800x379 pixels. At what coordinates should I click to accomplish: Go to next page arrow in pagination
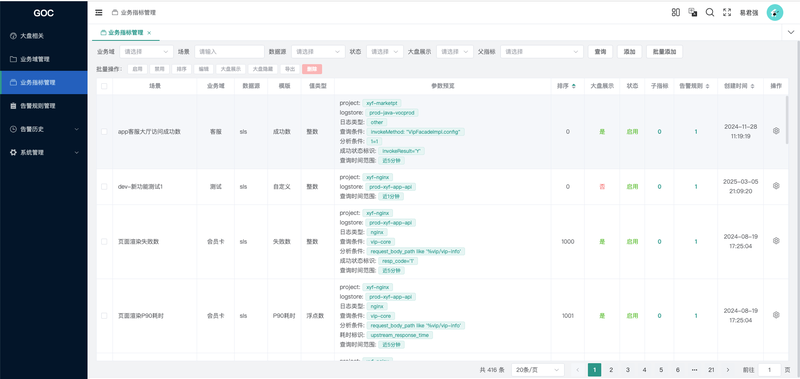coord(728,370)
